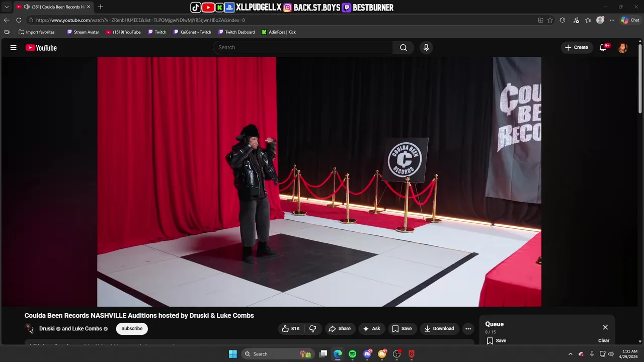Screen dimensions: 644x362
Task: Open volume control in system tray
Action: (611, 354)
